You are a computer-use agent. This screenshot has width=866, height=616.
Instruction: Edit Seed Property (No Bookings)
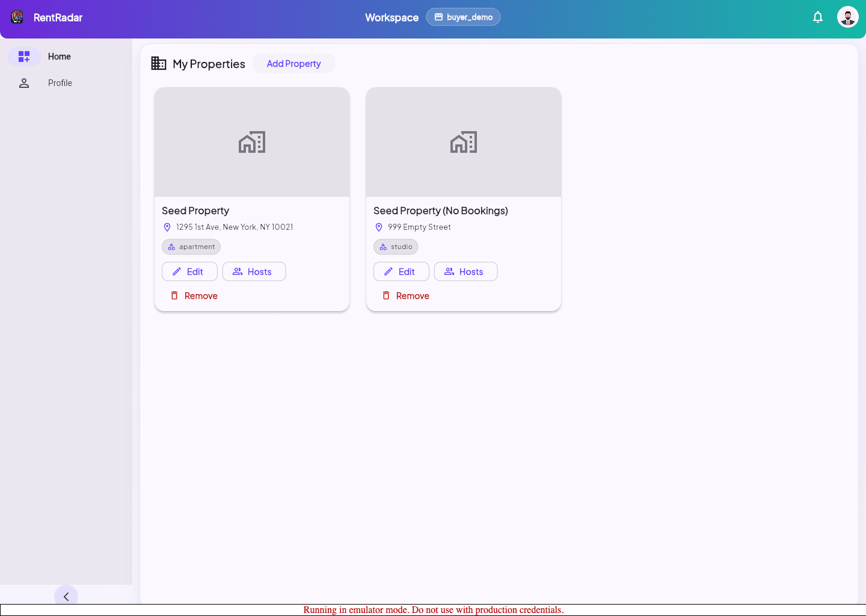(401, 272)
